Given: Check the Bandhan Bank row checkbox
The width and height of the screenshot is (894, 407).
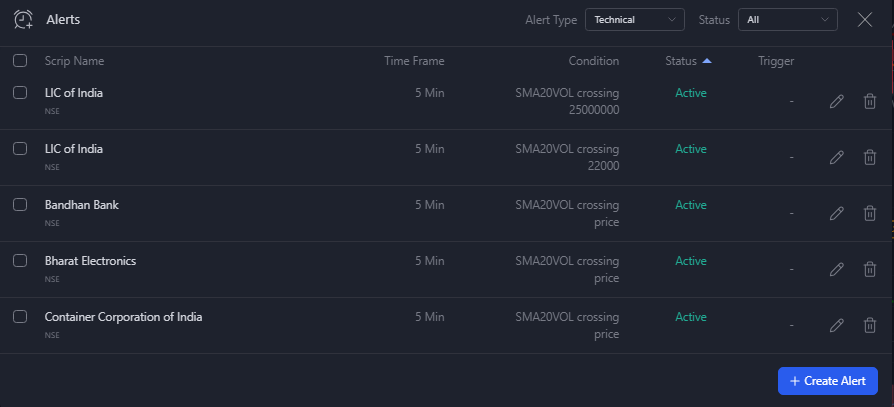Looking at the screenshot, I should (20, 205).
